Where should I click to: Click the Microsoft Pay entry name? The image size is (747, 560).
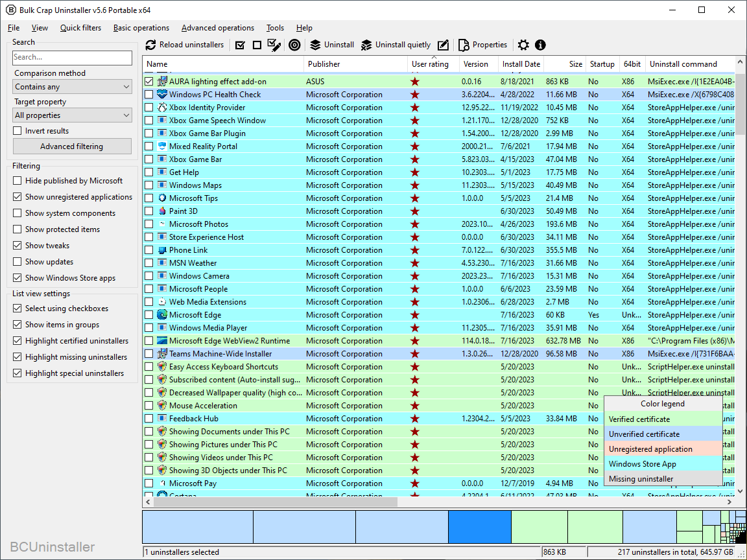point(193,484)
